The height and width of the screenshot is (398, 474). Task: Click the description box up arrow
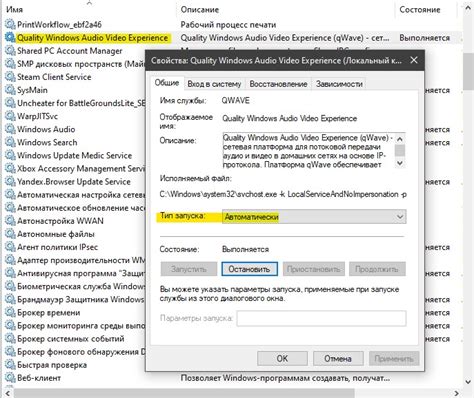point(400,138)
